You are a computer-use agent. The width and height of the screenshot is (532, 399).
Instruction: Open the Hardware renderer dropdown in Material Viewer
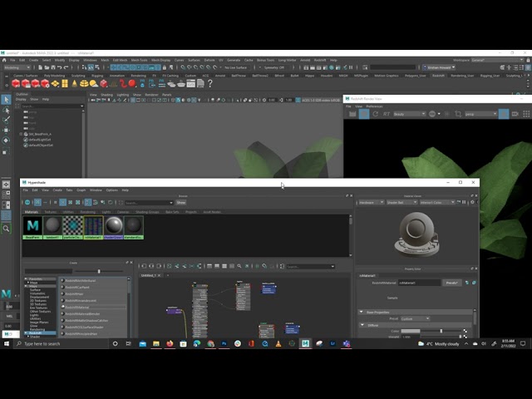371,202
